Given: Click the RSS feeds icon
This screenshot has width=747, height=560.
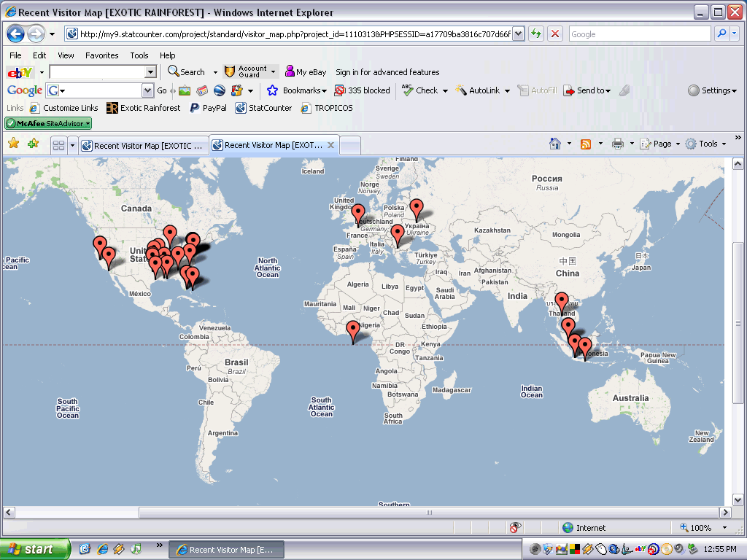Looking at the screenshot, I should 586,144.
